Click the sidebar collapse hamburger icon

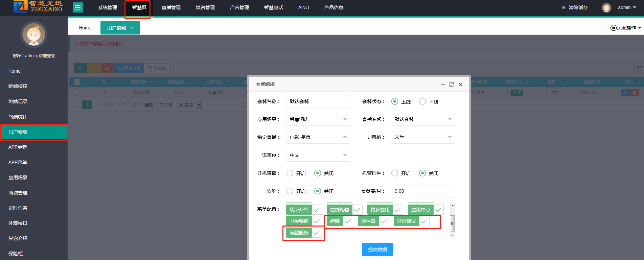[78, 7]
